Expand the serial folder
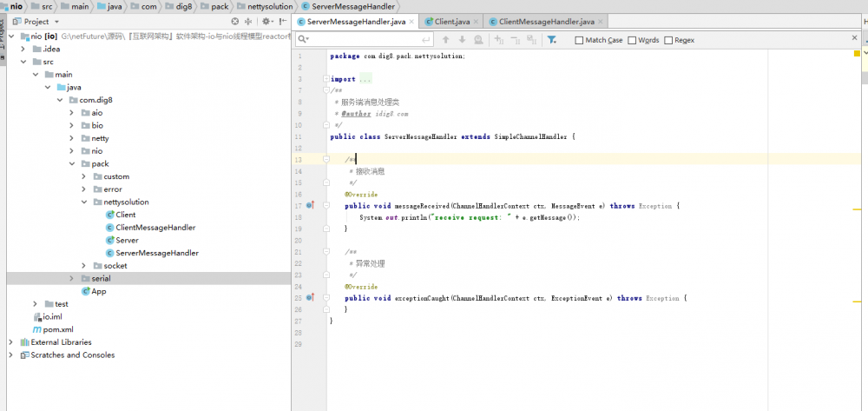 (72, 279)
